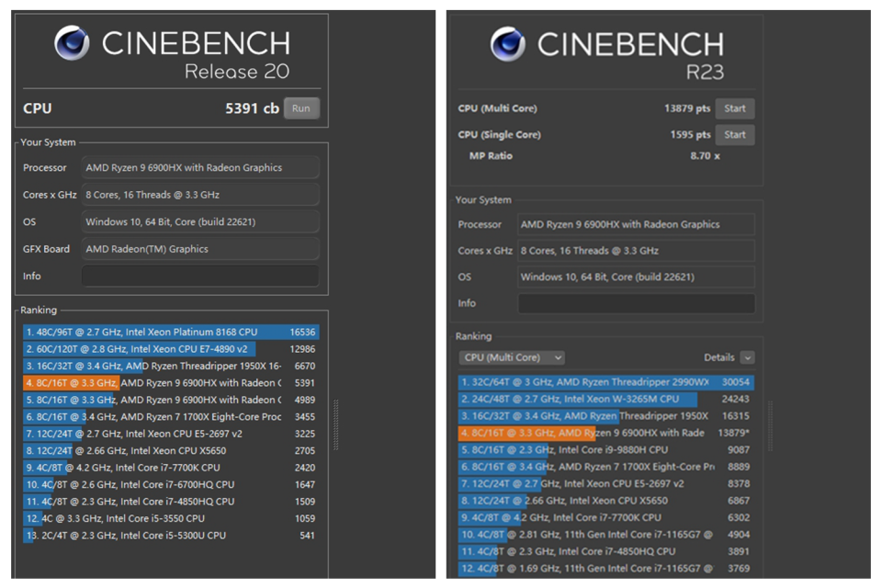Select R23 ranking row Threadripper 2990WX
Viewport: 882px width, 588px height.
pos(606,382)
